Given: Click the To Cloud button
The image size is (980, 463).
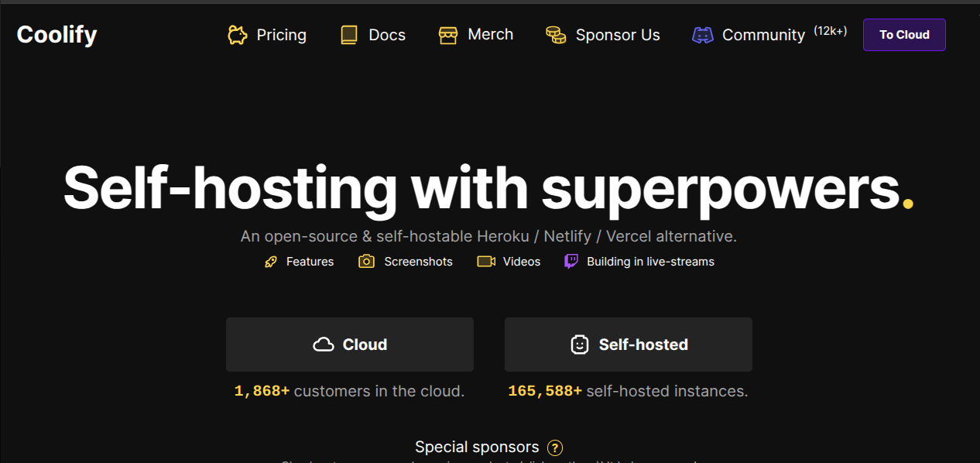Looking at the screenshot, I should click(904, 35).
